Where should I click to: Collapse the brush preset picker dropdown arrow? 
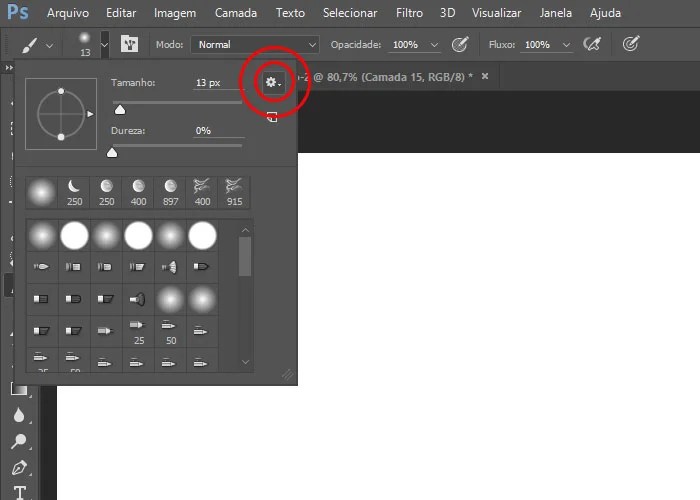(104, 45)
